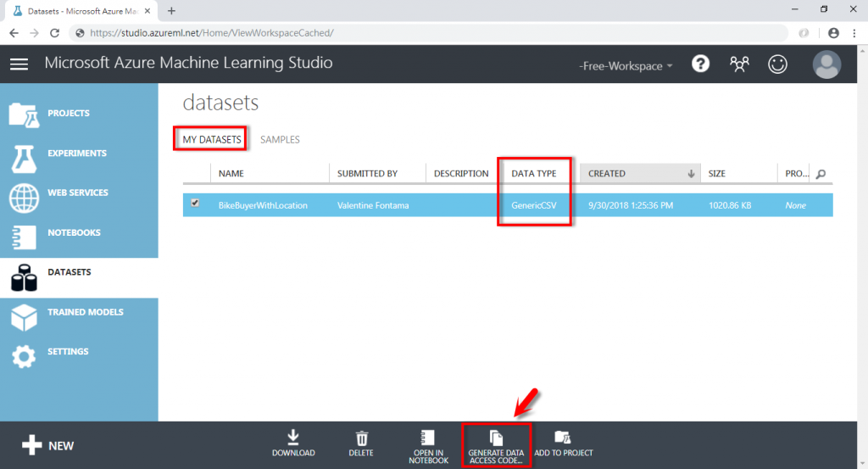Go back in browser history
Screen dimensions: 868x469
tap(14, 33)
